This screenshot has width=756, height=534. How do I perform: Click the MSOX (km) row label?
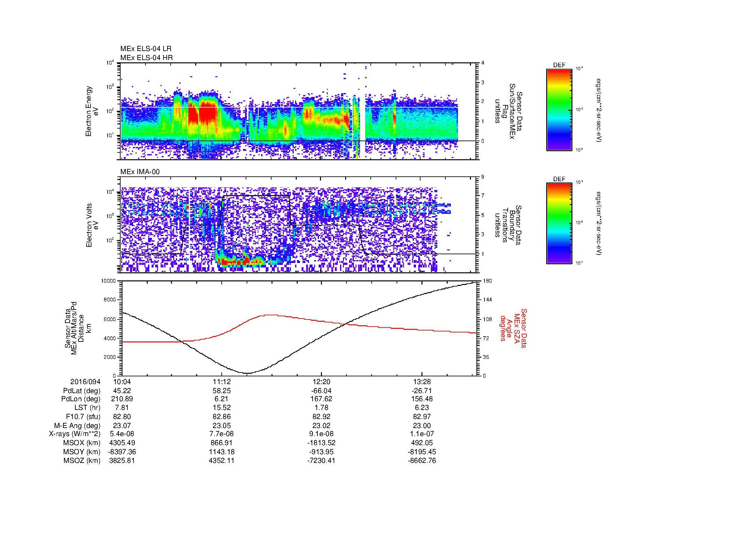coord(82,443)
